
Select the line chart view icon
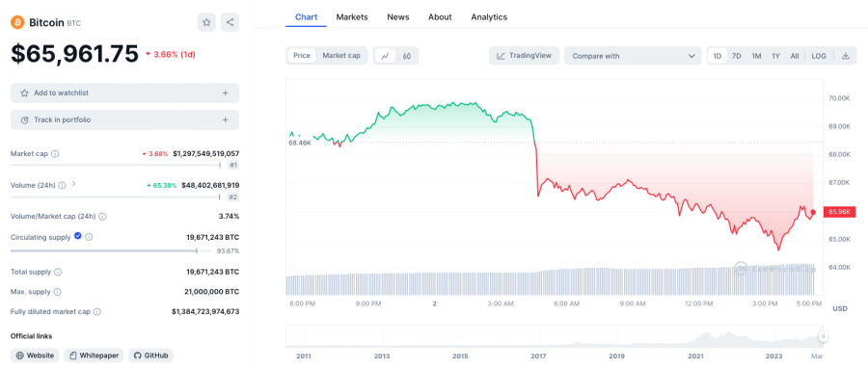pyautogui.click(x=385, y=56)
